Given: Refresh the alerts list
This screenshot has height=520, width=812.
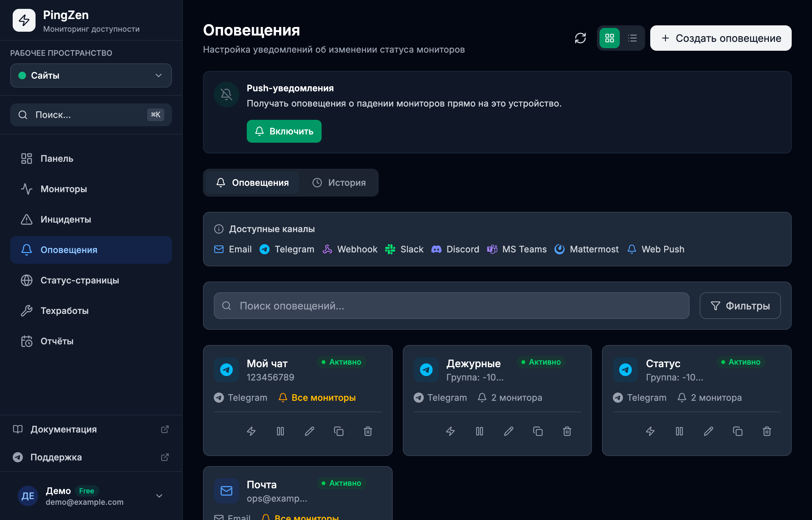Looking at the screenshot, I should click(580, 38).
